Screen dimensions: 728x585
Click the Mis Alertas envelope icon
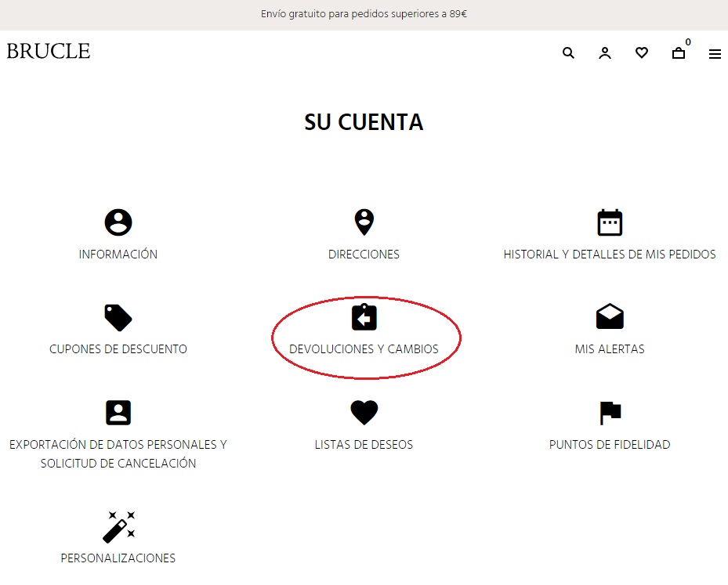610,317
